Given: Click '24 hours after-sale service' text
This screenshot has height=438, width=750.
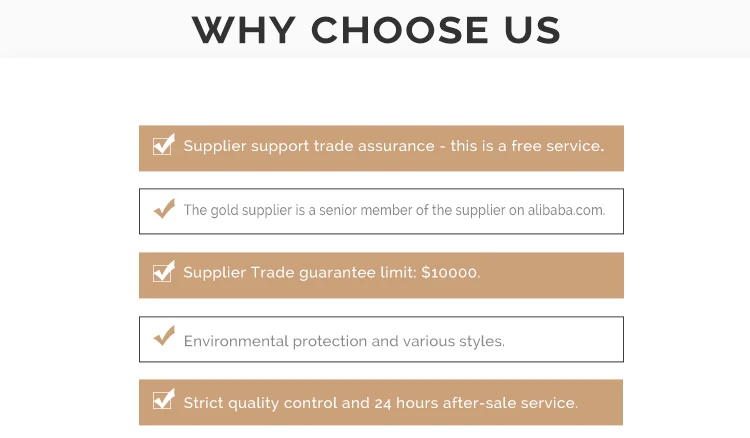Looking at the screenshot, I should click(479, 403).
